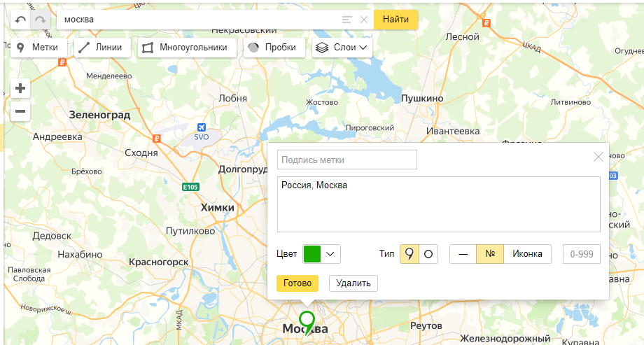
Task: Click the Брёхово village label
Action: [x=87, y=171]
